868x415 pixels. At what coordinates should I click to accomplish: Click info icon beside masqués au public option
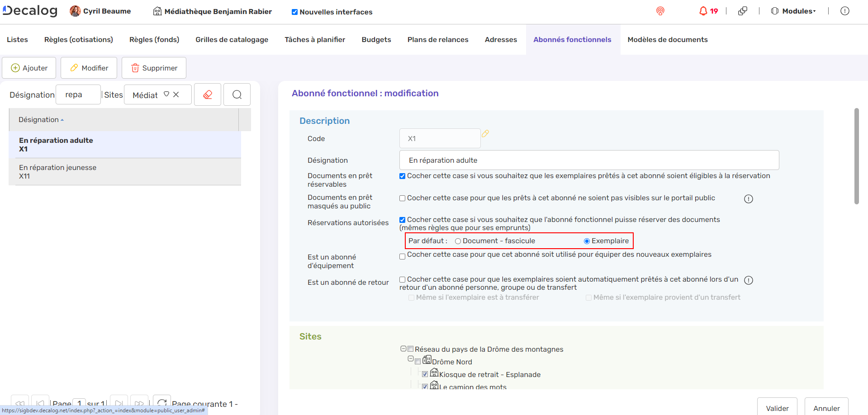coord(749,199)
